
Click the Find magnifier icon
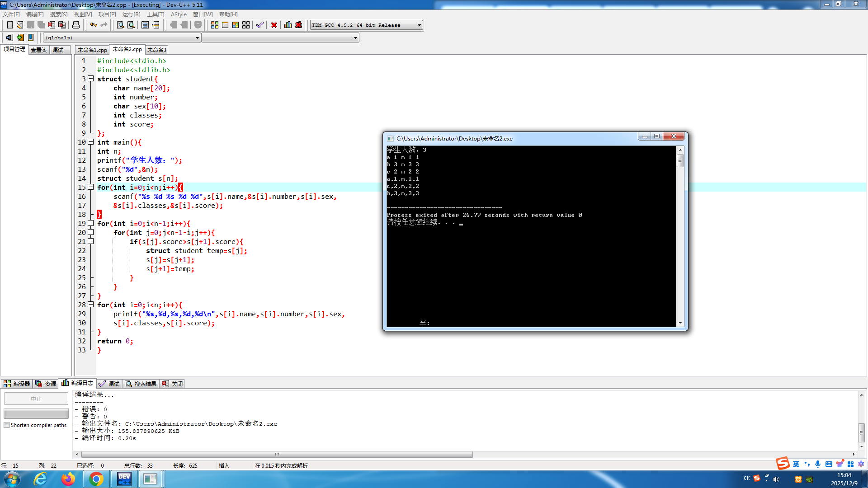click(x=121, y=25)
